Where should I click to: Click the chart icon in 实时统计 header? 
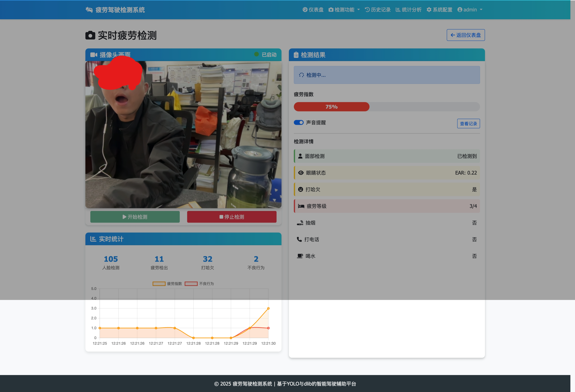(x=93, y=239)
